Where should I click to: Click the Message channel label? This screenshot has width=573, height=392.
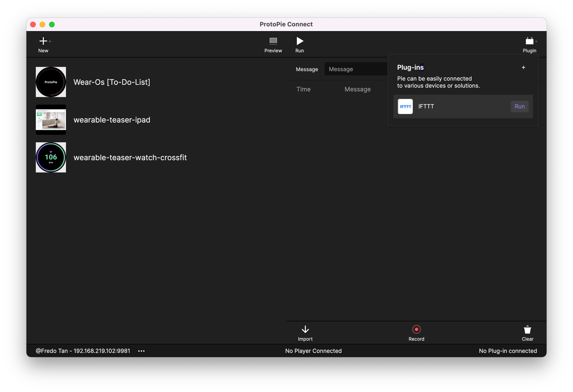click(x=306, y=69)
